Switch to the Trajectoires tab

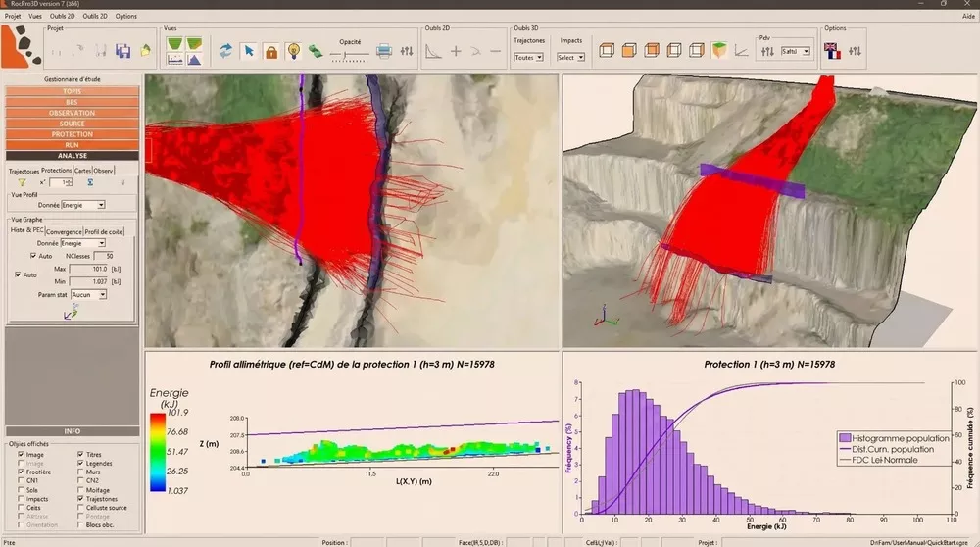pos(24,171)
